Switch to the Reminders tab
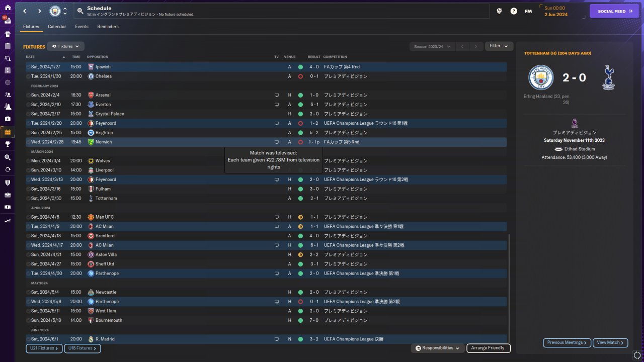This screenshot has width=644, height=362. pyautogui.click(x=108, y=27)
